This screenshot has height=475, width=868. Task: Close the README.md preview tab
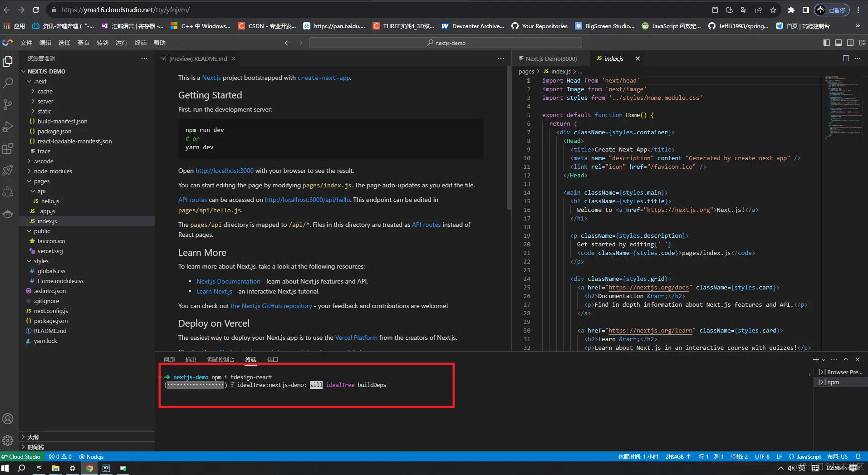coord(233,59)
